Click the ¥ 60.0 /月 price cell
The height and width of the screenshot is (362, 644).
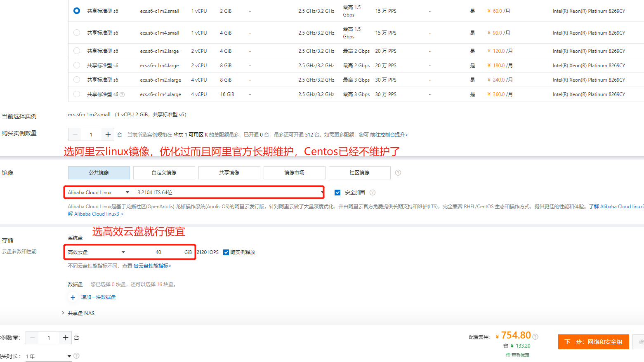pos(498,11)
